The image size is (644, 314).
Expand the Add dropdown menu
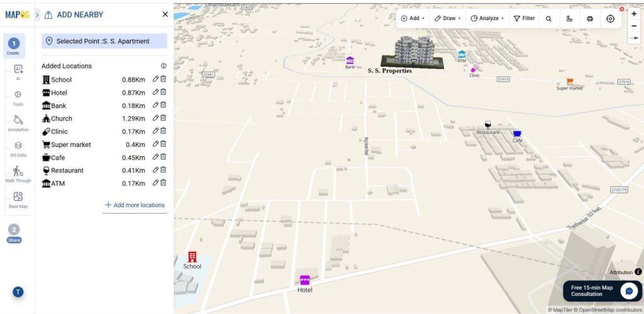(413, 18)
